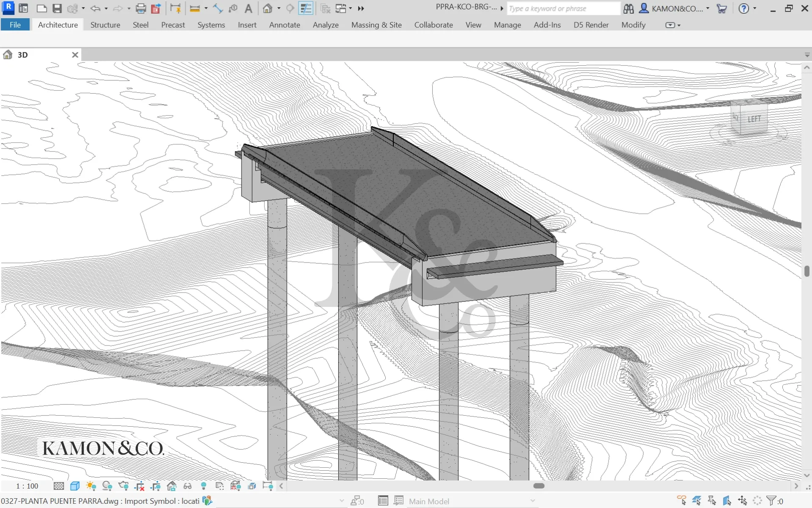Click the Switch Windows icon
Viewport: 812px width, 508px height.
coord(341,8)
